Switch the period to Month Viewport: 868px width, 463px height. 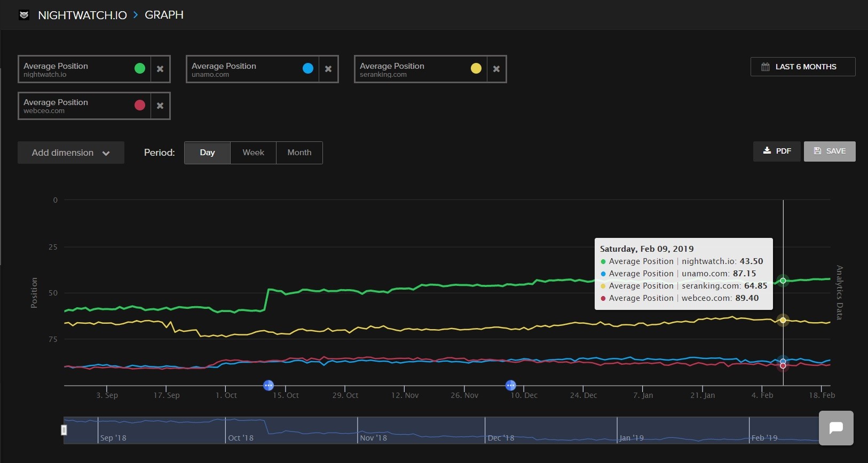click(x=299, y=153)
